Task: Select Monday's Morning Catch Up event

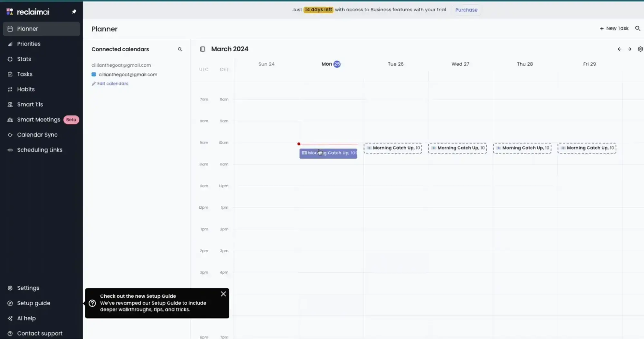Action: click(328, 153)
